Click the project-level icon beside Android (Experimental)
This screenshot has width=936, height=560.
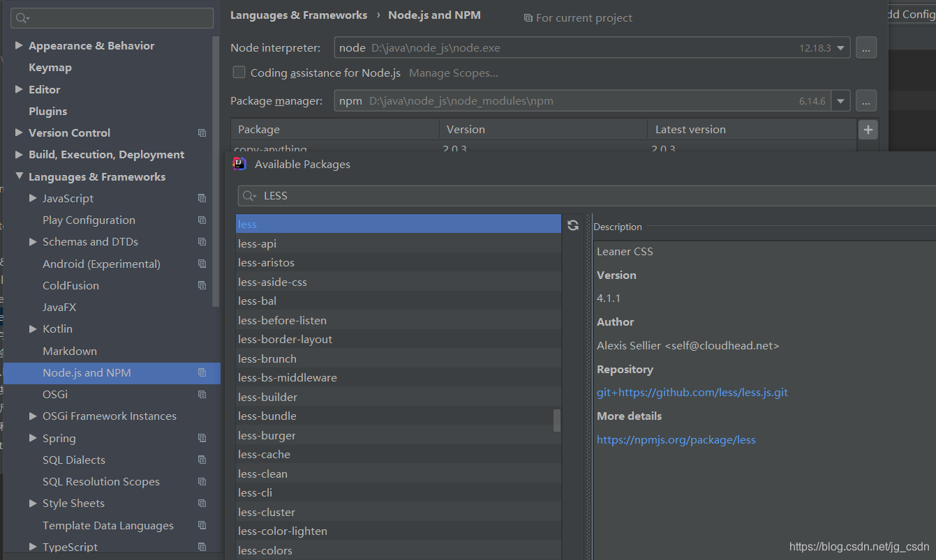(x=202, y=264)
